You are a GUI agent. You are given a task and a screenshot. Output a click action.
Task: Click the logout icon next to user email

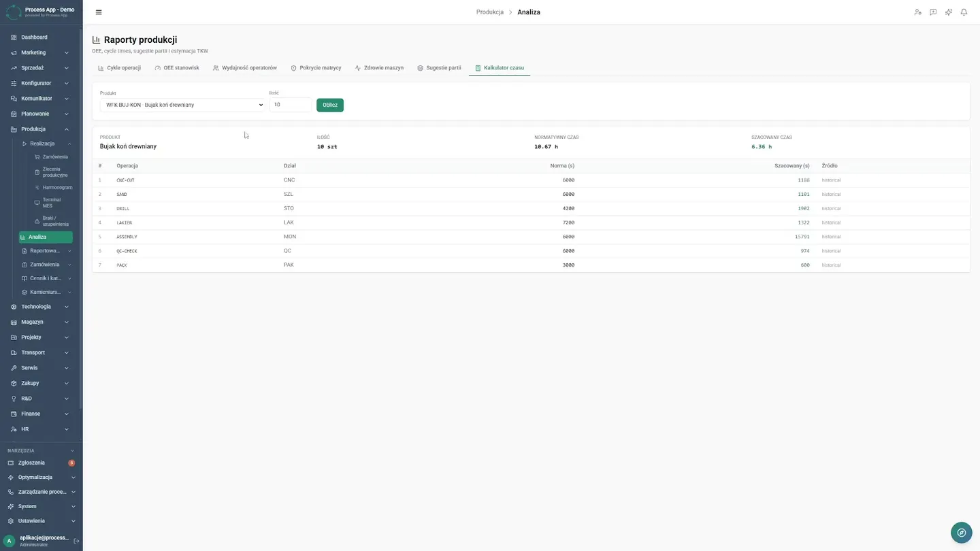click(76, 541)
